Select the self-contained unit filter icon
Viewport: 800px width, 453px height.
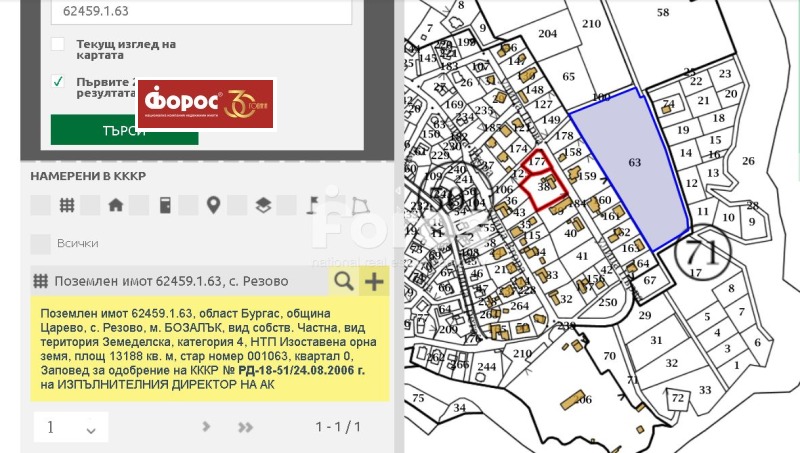(165, 205)
